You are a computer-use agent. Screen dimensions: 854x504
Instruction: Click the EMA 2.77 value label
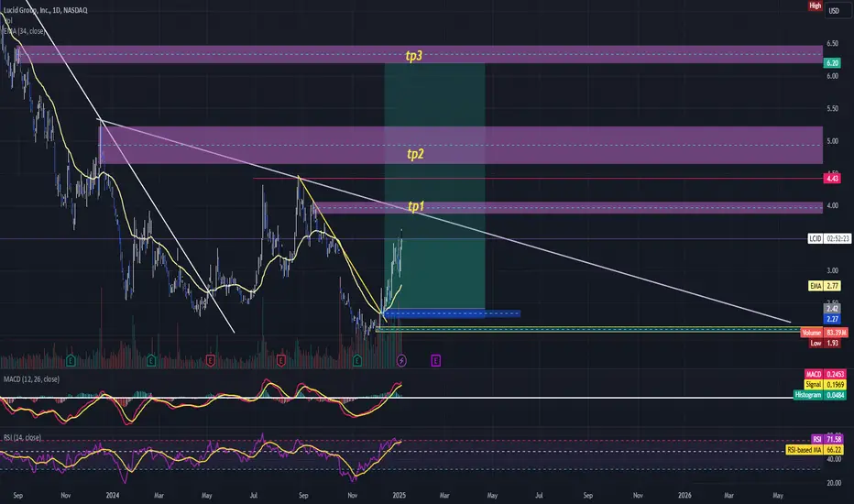click(x=825, y=286)
